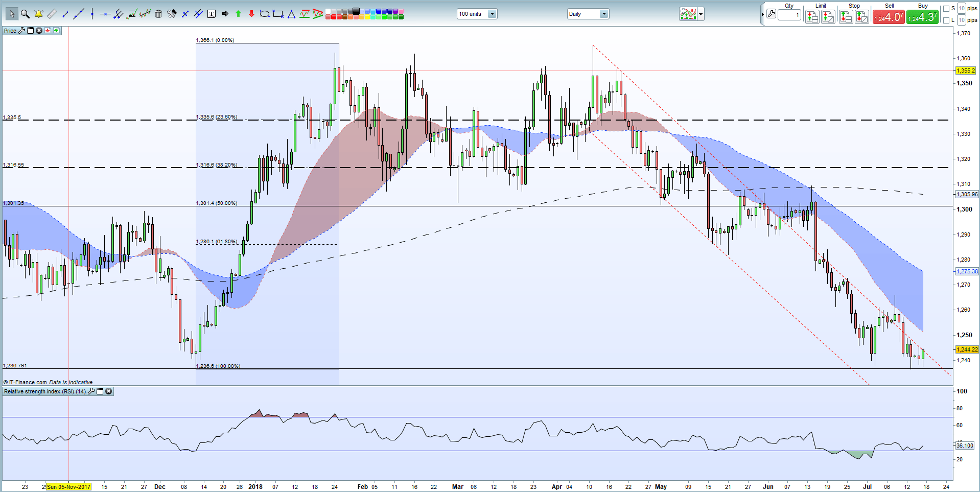The height and width of the screenshot is (492, 980).
Task: Insert a text label with T tool
Action: coord(212,14)
